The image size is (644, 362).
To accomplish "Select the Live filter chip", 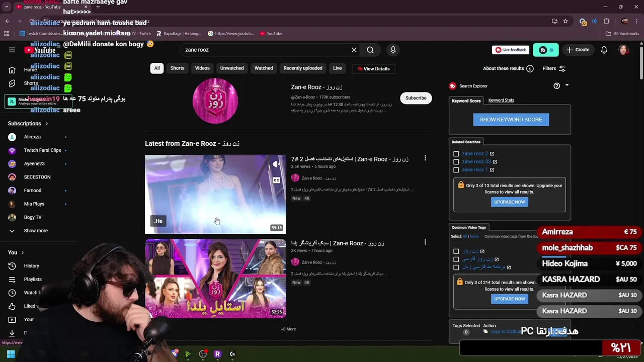I will click(337, 68).
